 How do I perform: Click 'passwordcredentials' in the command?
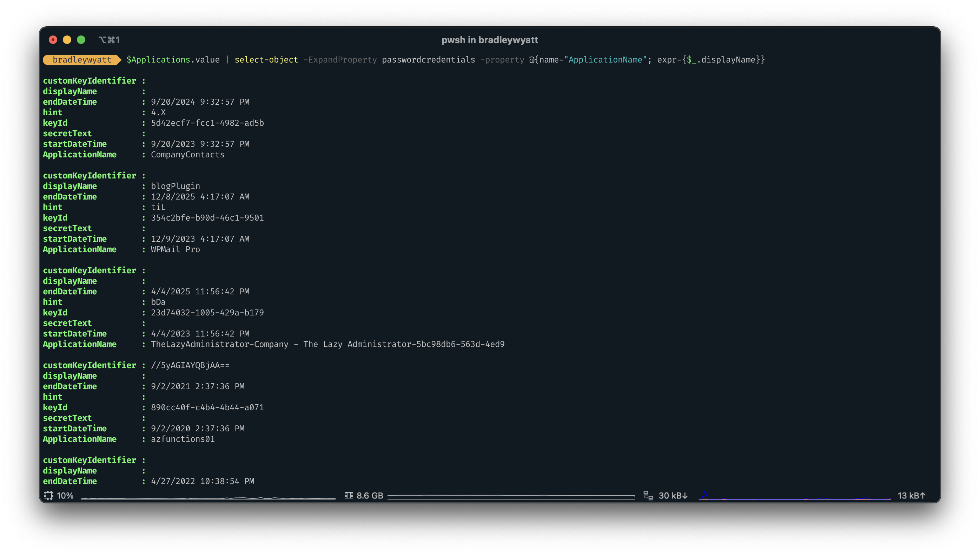point(429,60)
